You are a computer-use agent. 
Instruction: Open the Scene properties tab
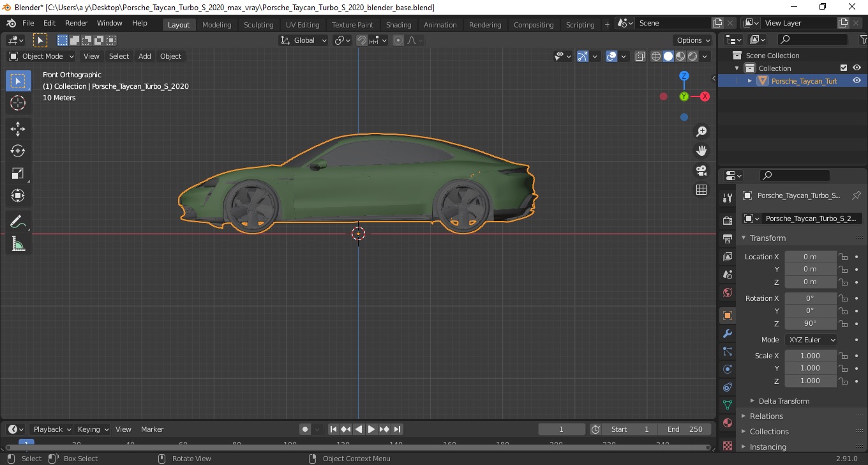click(x=727, y=275)
